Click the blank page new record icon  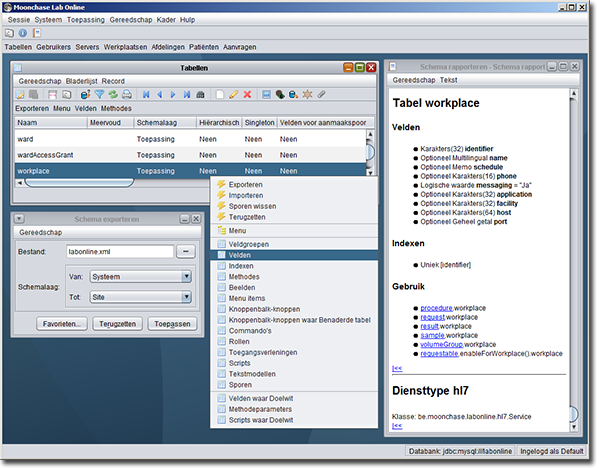click(220, 95)
